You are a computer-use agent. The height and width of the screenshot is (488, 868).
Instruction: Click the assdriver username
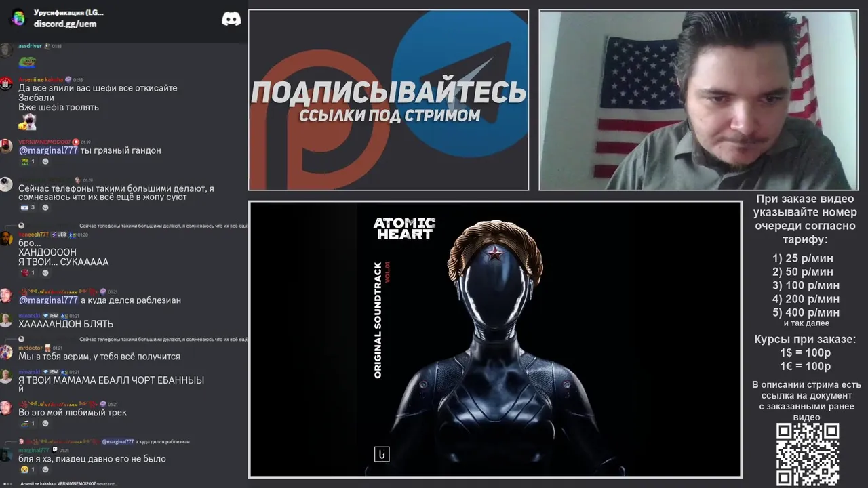[30, 46]
